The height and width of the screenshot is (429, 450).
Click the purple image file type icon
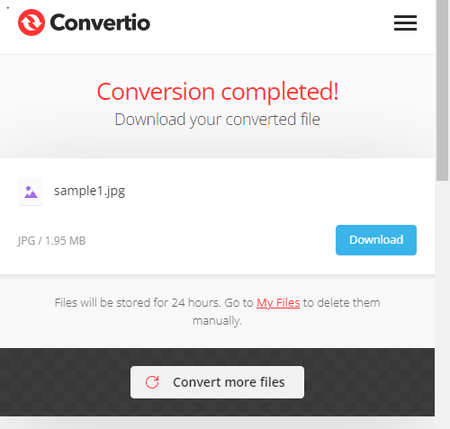tap(30, 192)
